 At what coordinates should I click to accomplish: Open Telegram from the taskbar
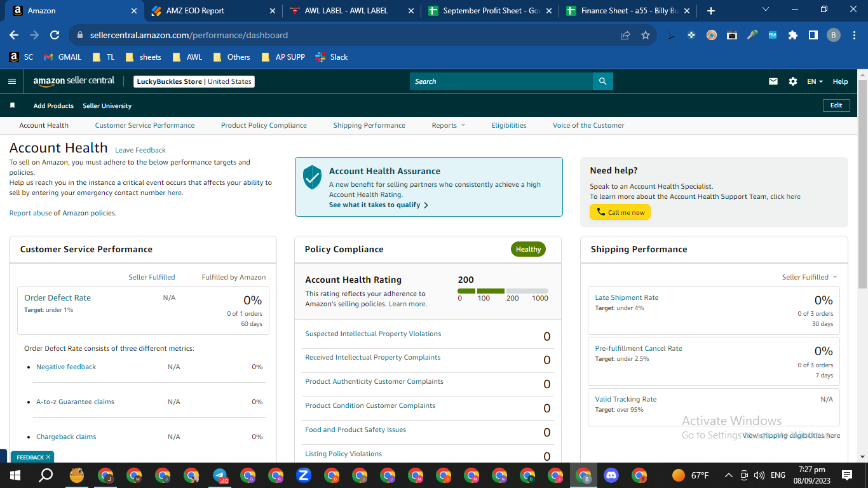click(220, 475)
